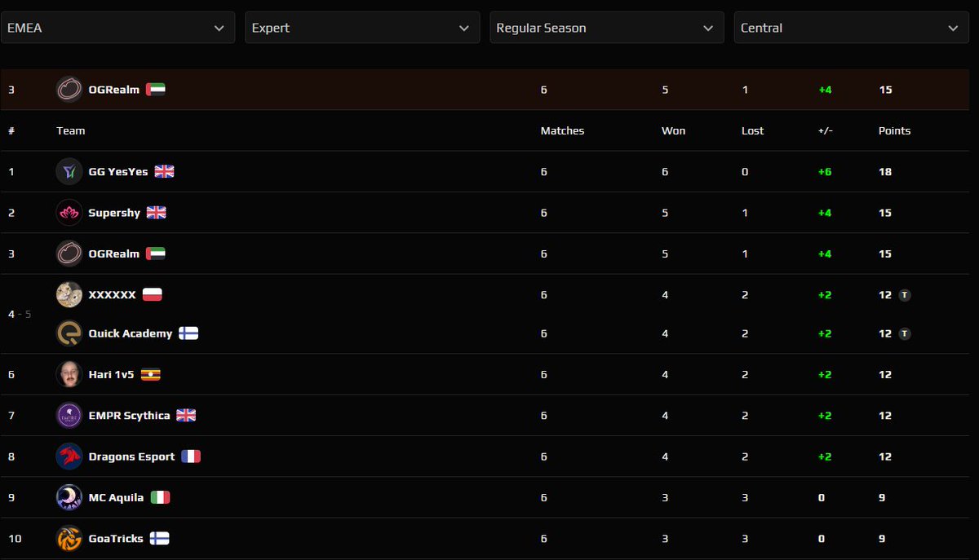Click the UK flag next to Supershy
This screenshot has width=979, height=560.
(157, 213)
